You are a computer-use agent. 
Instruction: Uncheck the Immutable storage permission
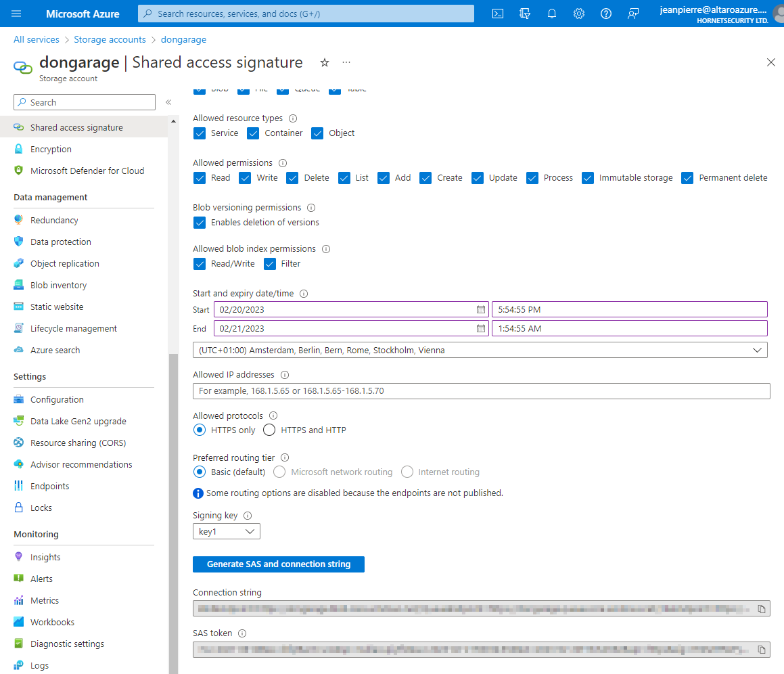click(x=588, y=177)
